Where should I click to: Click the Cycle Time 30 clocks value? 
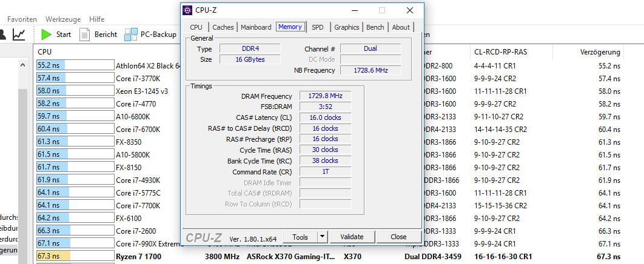click(x=325, y=150)
